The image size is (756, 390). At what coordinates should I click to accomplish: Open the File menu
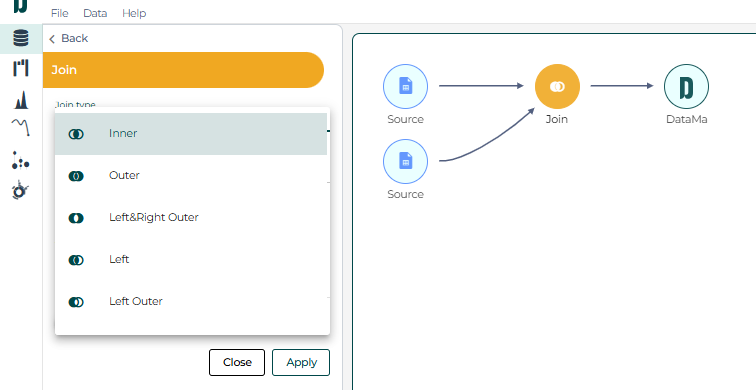[60, 13]
